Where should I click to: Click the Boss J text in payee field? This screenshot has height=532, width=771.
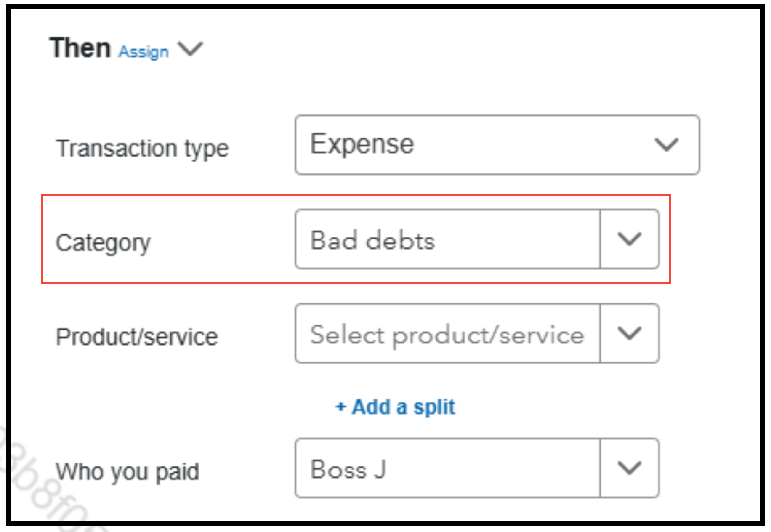pos(348,469)
